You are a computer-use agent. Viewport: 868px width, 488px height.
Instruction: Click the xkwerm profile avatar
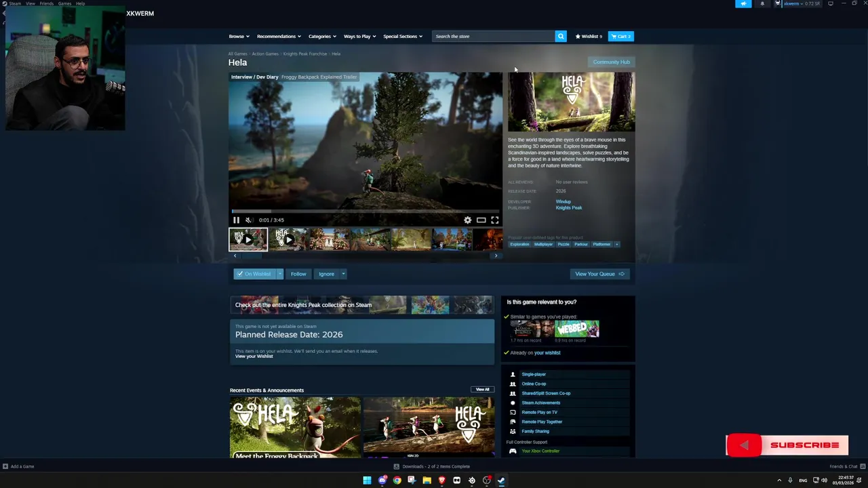778,3
